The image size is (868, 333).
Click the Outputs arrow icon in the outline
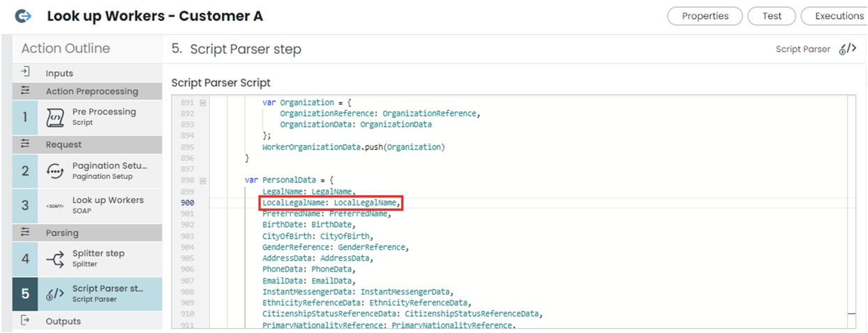click(25, 320)
